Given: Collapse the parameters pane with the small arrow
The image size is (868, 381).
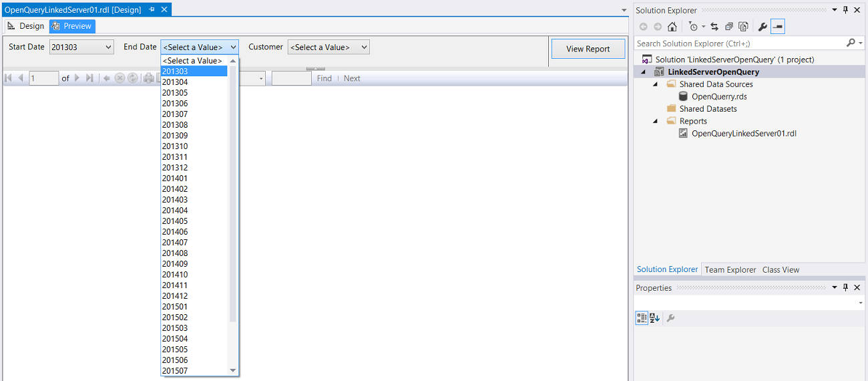Looking at the screenshot, I should 315,68.
